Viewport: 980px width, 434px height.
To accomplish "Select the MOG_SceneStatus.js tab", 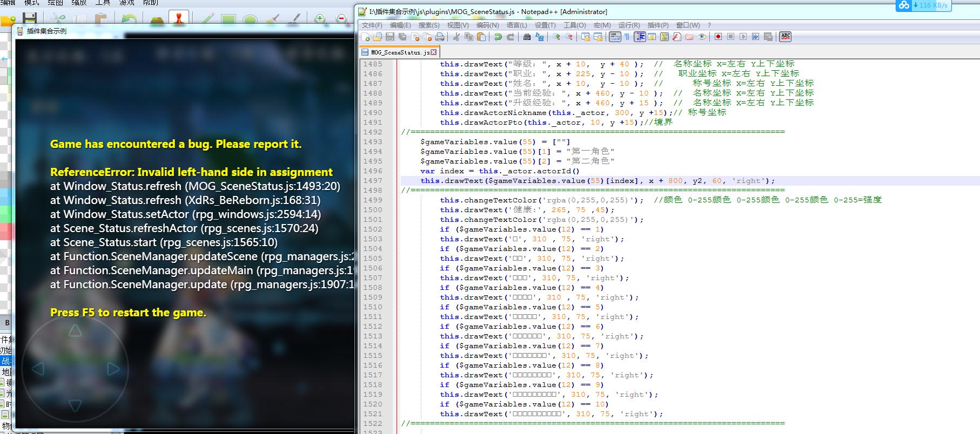I will (400, 52).
